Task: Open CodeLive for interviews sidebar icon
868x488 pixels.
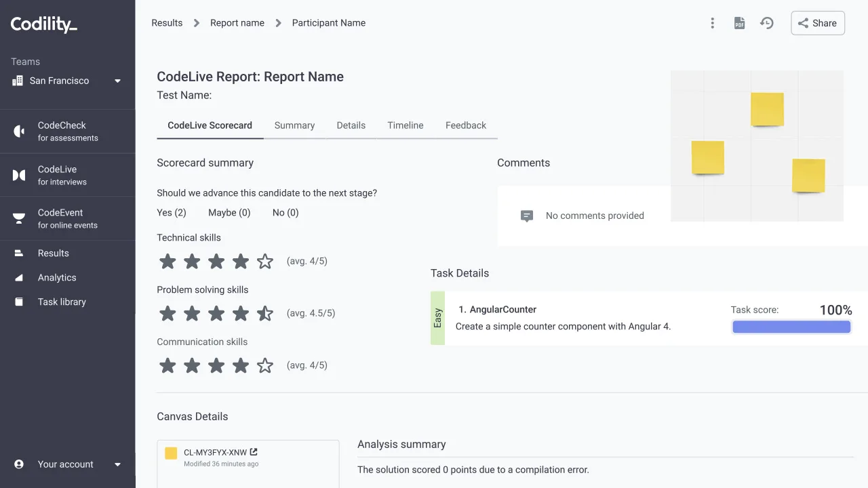Action: coord(19,176)
